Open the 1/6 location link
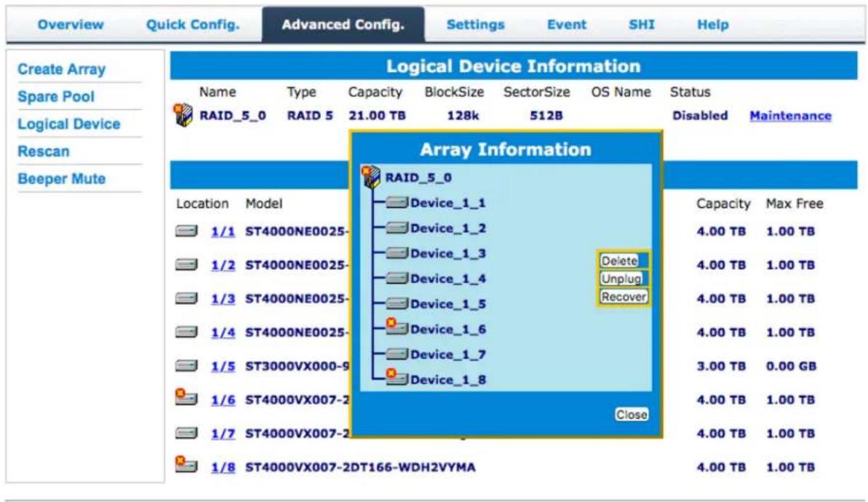Screen dimensions: 868x502 (x=223, y=400)
